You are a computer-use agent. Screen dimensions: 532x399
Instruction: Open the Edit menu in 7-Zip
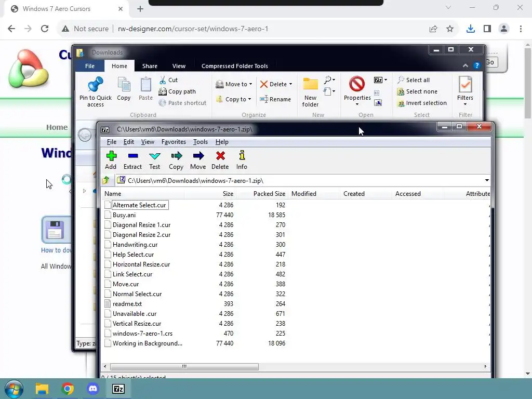click(x=129, y=142)
